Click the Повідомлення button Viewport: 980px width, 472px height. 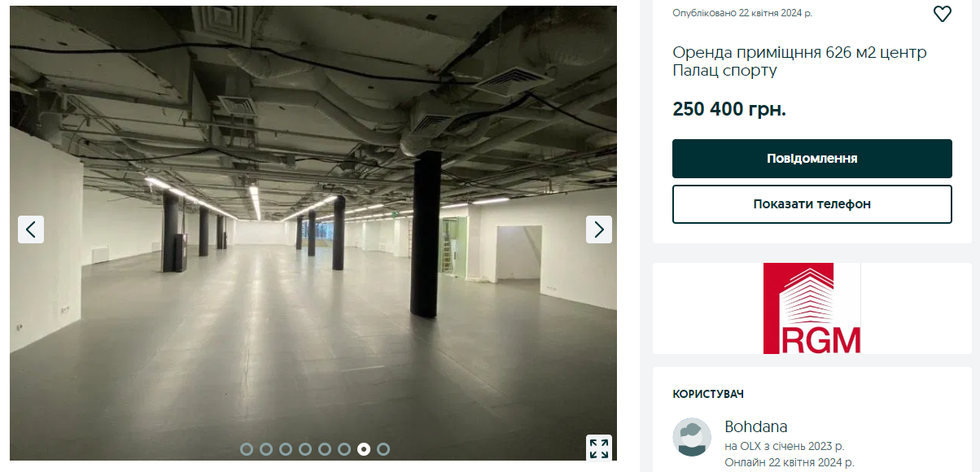(812, 159)
